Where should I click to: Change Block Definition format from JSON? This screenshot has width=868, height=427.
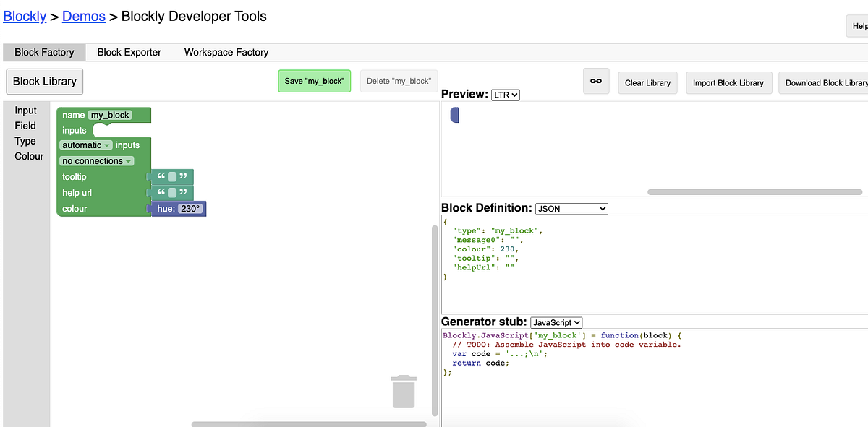coord(571,208)
